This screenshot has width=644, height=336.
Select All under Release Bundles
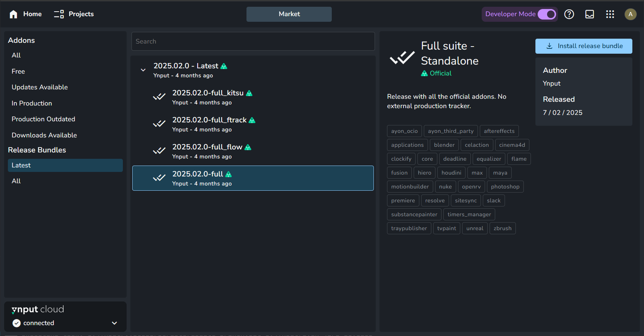65,181
